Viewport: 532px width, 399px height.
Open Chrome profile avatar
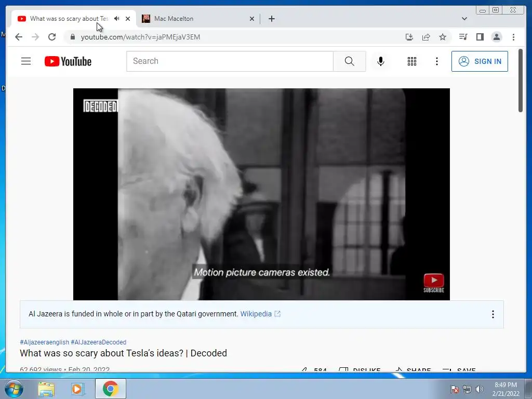point(496,37)
